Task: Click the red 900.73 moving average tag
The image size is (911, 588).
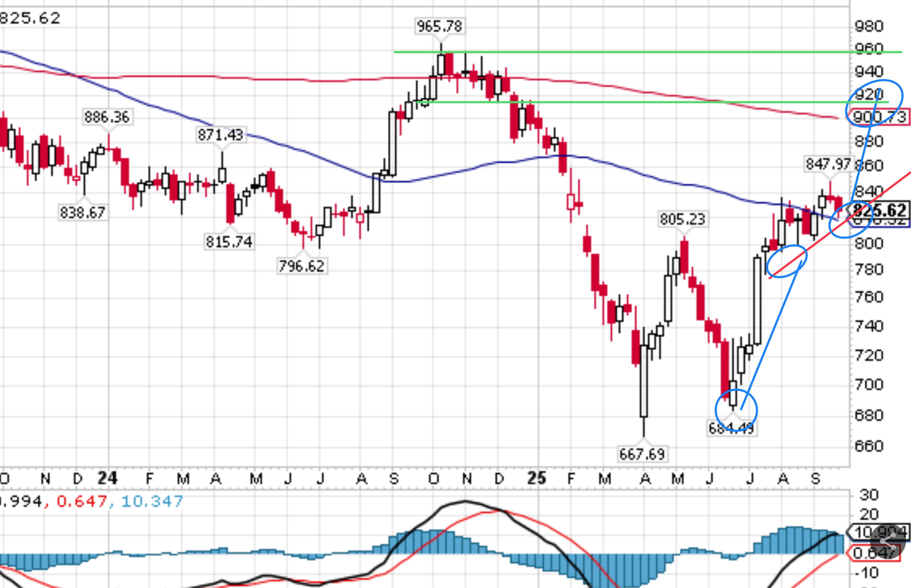Action: click(x=879, y=117)
